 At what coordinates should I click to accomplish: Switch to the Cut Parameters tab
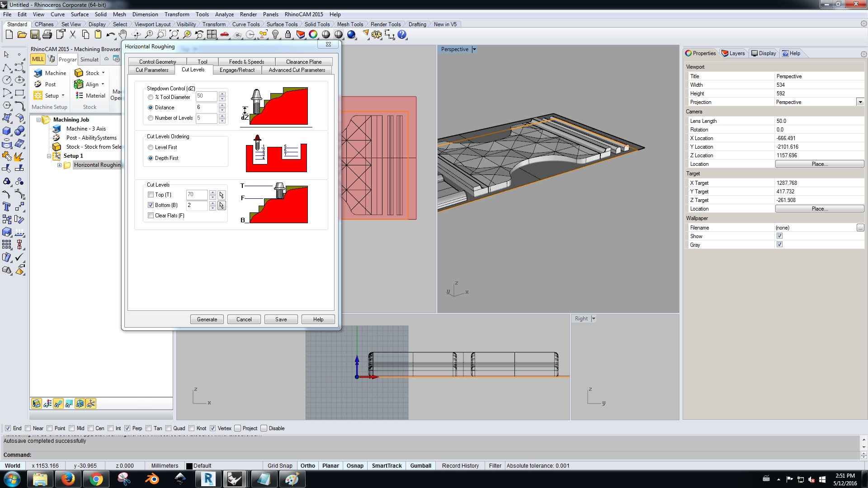pyautogui.click(x=152, y=70)
